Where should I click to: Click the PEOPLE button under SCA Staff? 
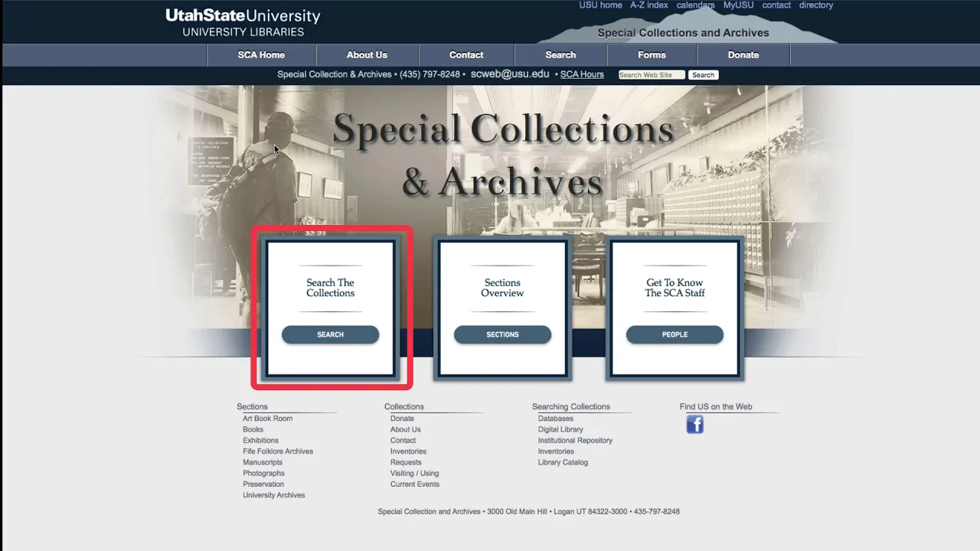coord(675,334)
